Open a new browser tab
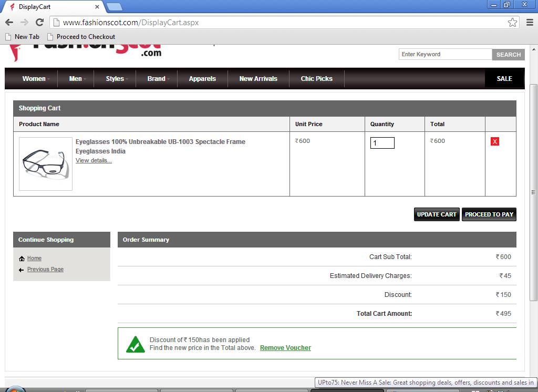538x392 pixels. 114,7
